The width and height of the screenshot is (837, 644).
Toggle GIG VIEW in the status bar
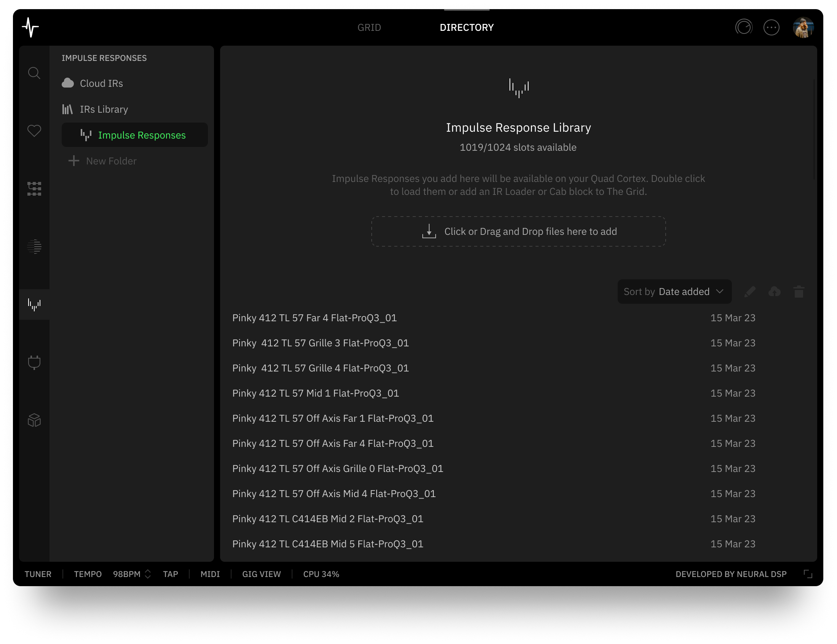pyautogui.click(x=261, y=574)
